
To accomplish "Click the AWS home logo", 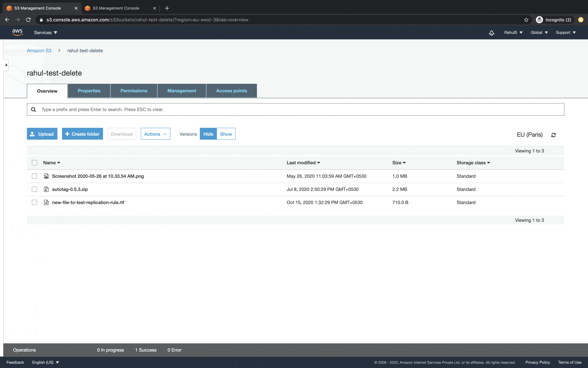I will [17, 32].
